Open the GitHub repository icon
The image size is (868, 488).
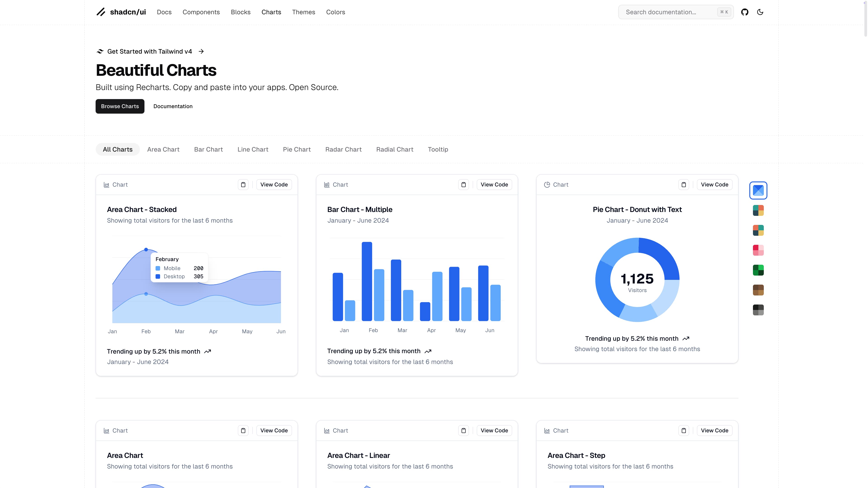point(745,12)
